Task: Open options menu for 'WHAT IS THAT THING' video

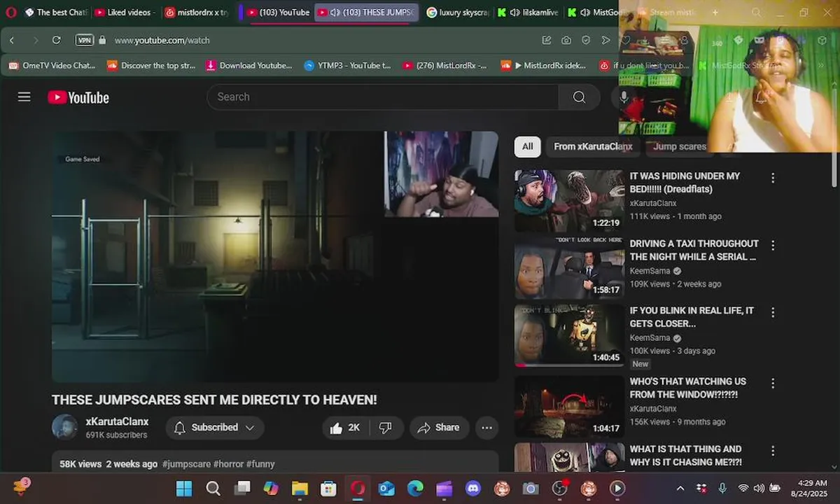Action: (773, 451)
